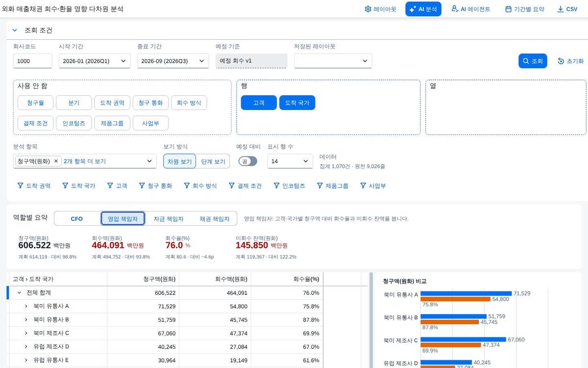Open the 종료 기간 dropdown
588x368 pixels.
(x=173, y=61)
